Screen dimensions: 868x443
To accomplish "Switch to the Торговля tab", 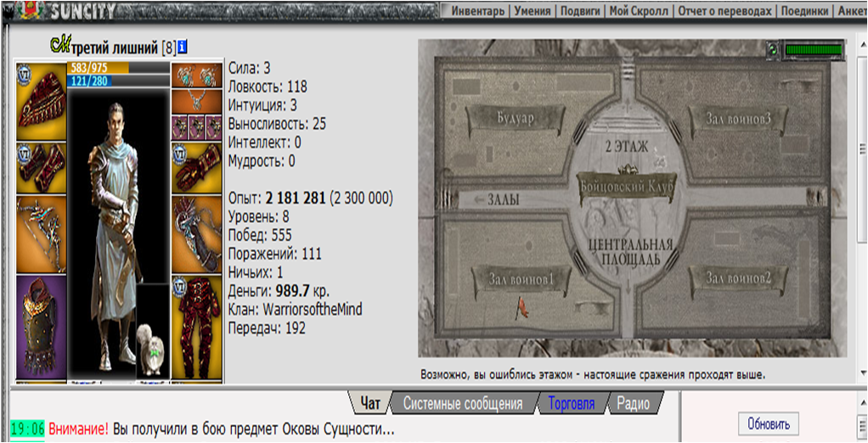I will point(572,403).
